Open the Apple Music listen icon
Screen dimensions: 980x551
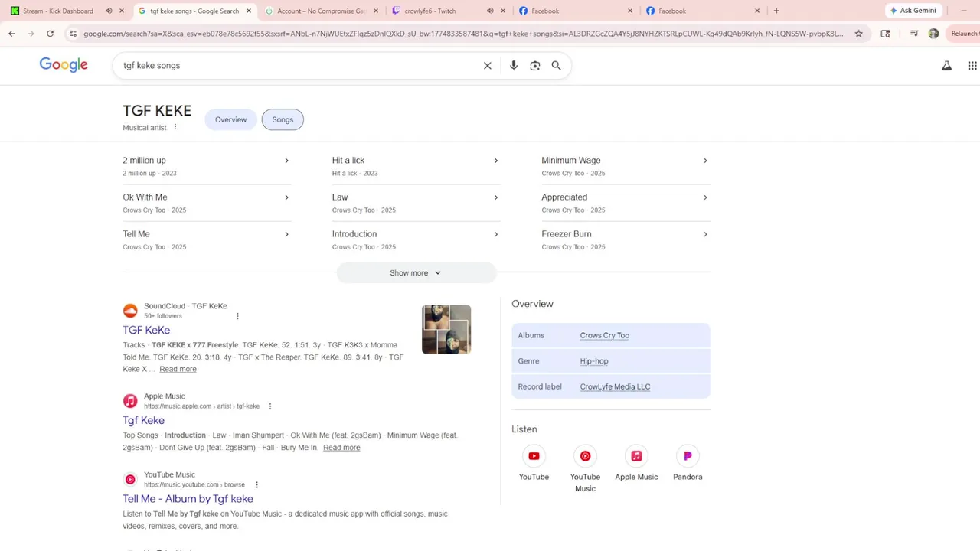(636, 456)
